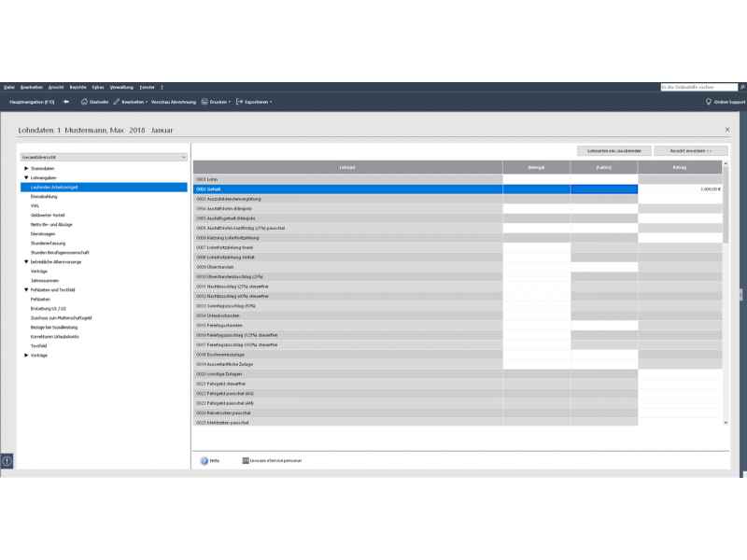
Task: Open the Berichte menu
Action: pyautogui.click(x=78, y=87)
